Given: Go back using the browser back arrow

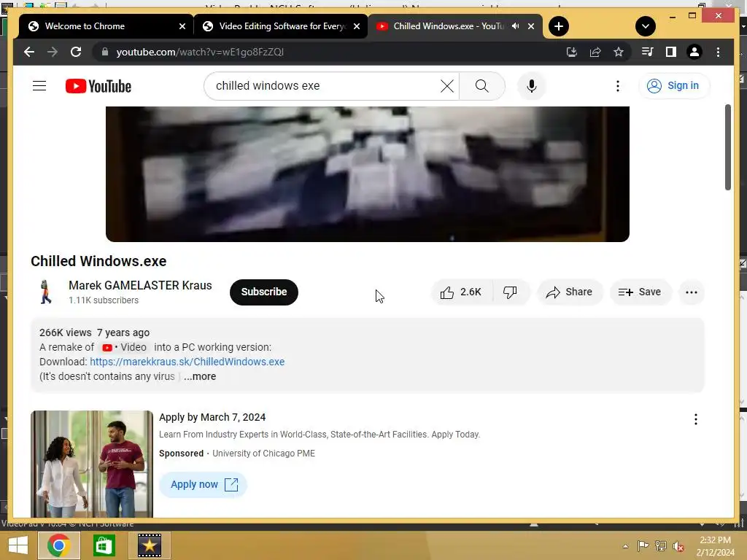Looking at the screenshot, I should click(x=29, y=52).
